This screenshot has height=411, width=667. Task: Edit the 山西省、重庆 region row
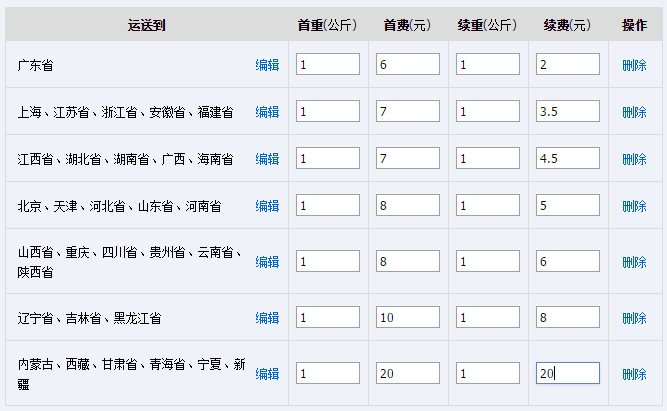pos(267,262)
